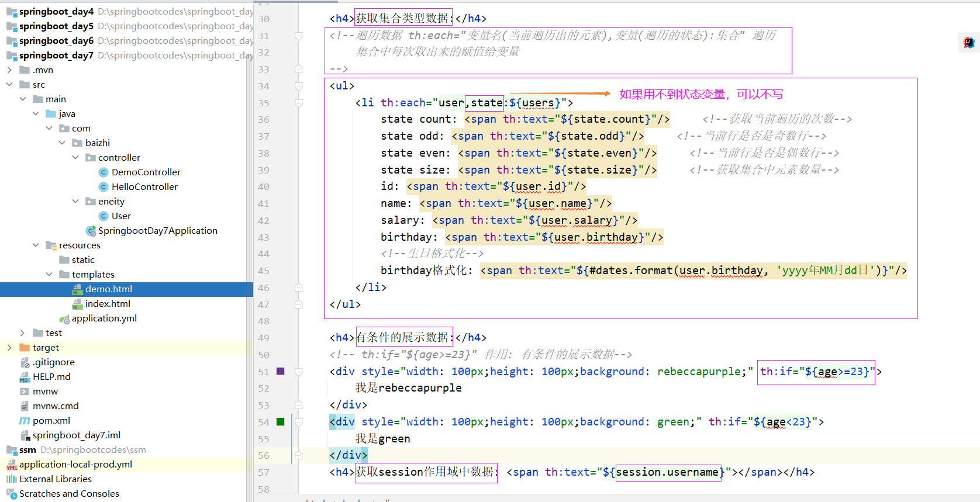The width and height of the screenshot is (980, 502).
Task: Open springboot_day7.iml module file
Action: pos(77,435)
